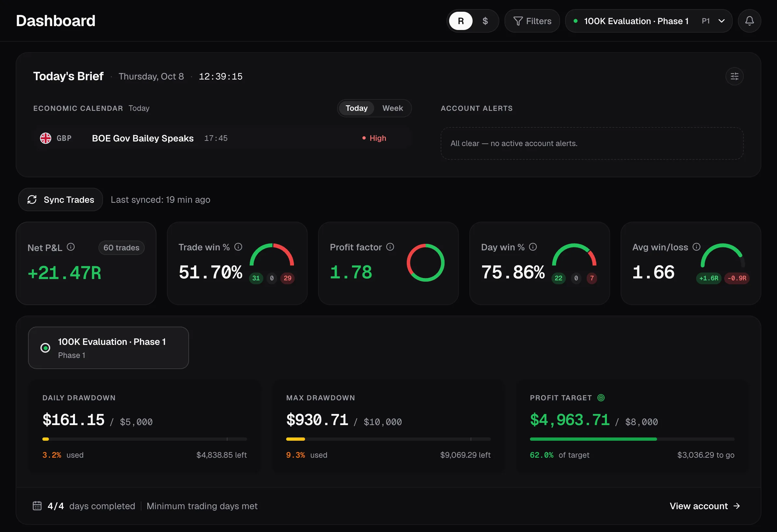Click the -0.9R average loss badge
The image size is (777, 532).
tap(737, 278)
